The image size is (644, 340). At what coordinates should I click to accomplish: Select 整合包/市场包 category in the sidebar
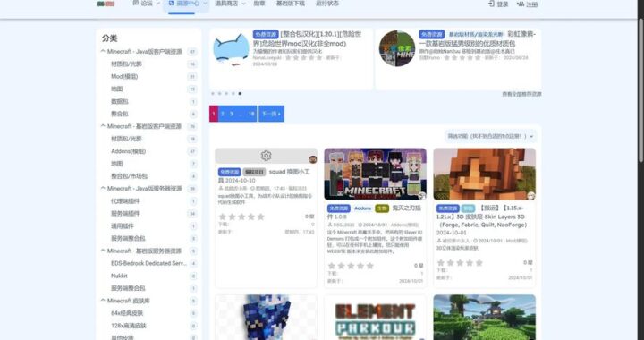click(x=129, y=176)
